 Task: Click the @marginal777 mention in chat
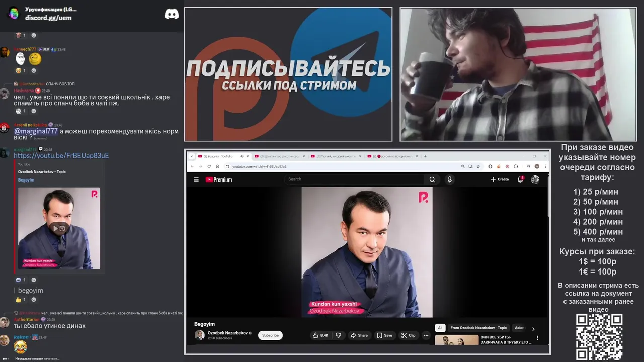click(36, 131)
